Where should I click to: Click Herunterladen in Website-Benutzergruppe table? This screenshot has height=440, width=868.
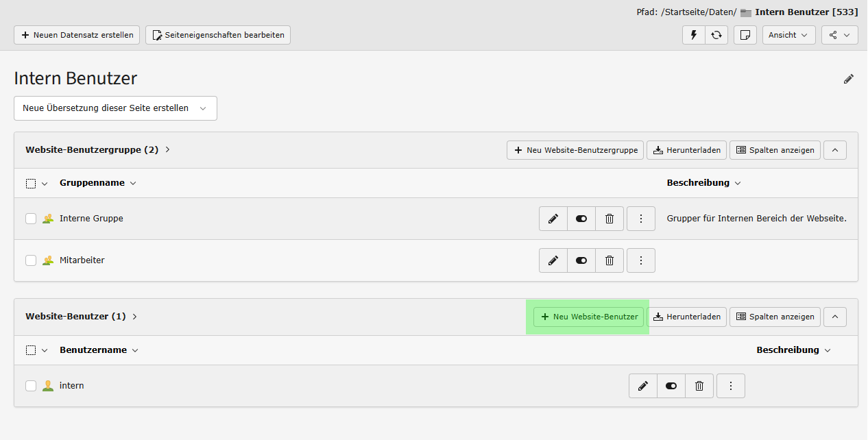click(x=686, y=150)
